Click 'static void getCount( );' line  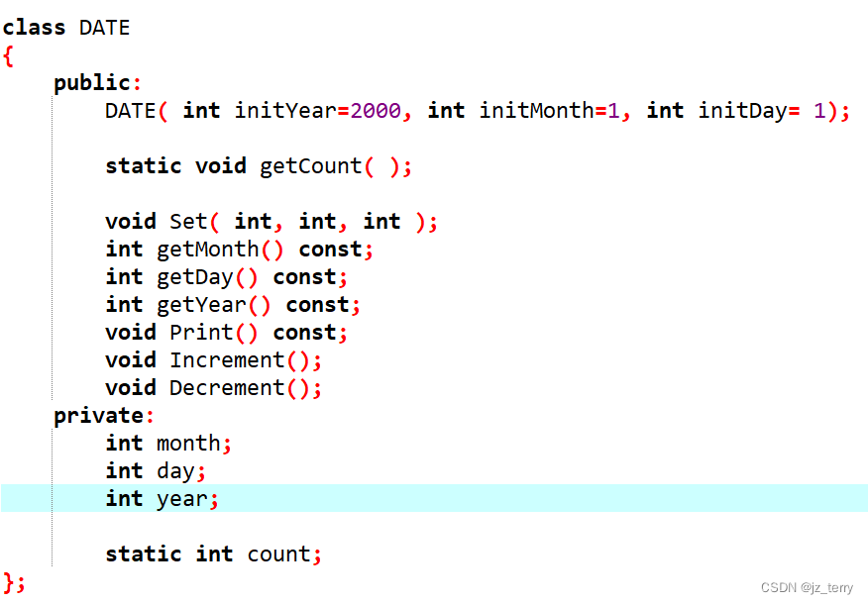tap(259, 166)
